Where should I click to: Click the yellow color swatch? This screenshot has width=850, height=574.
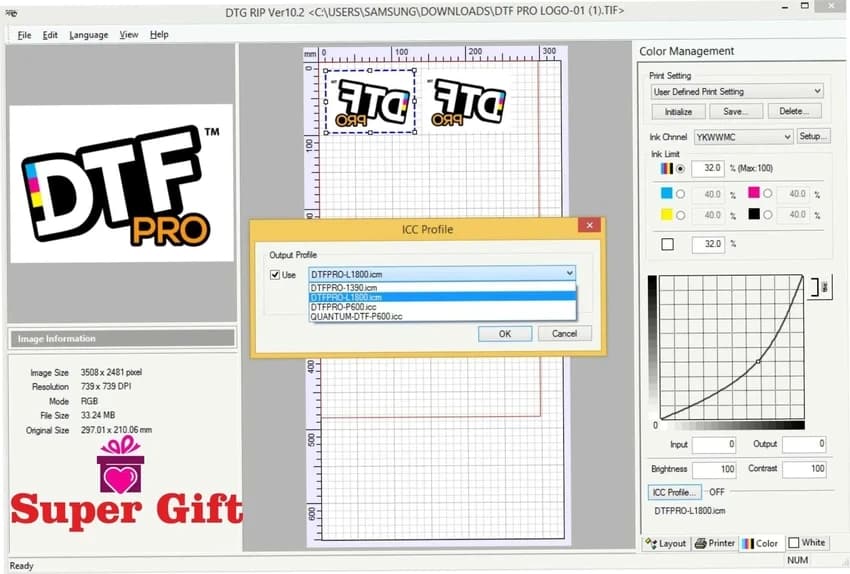coord(667,215)
